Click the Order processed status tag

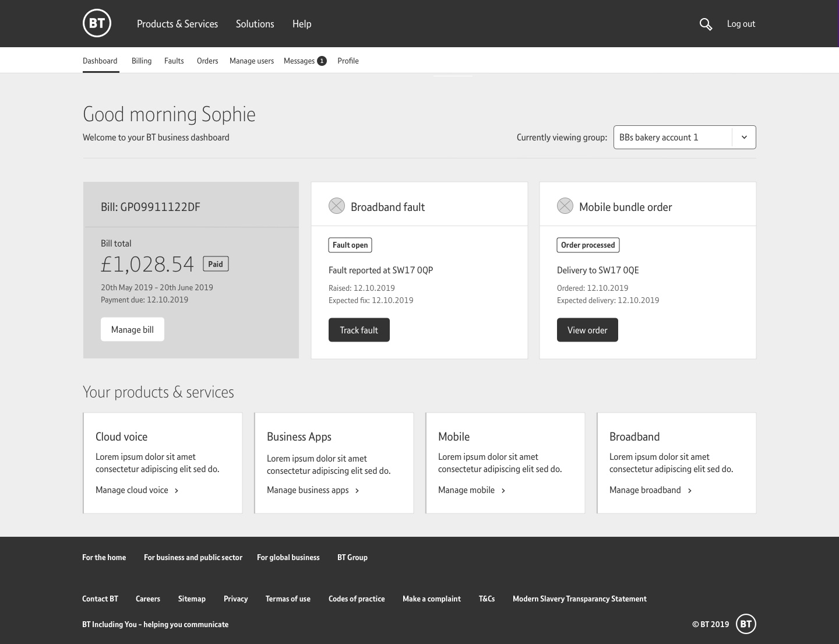(x=588, y=245)
